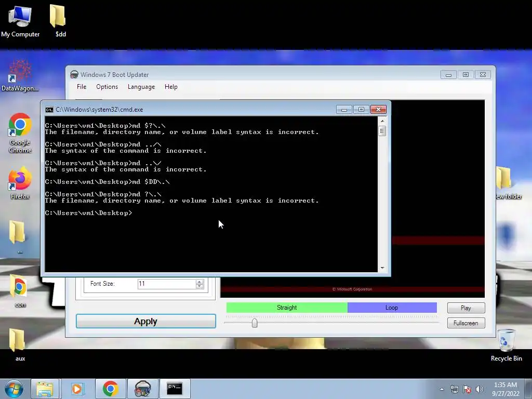Open My Computer desktop icon
This screenshot has height=399, width=532.
click(x=20, y=21)
